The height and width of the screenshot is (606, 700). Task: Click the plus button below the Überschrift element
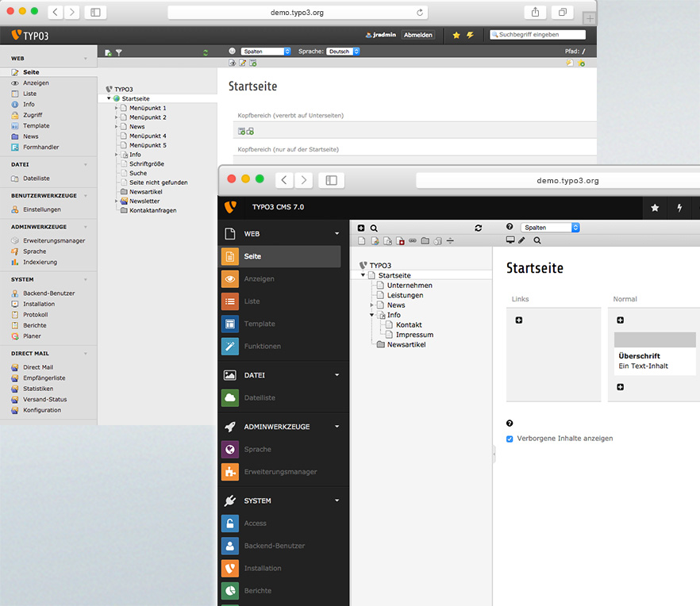(x=620, y=387)
